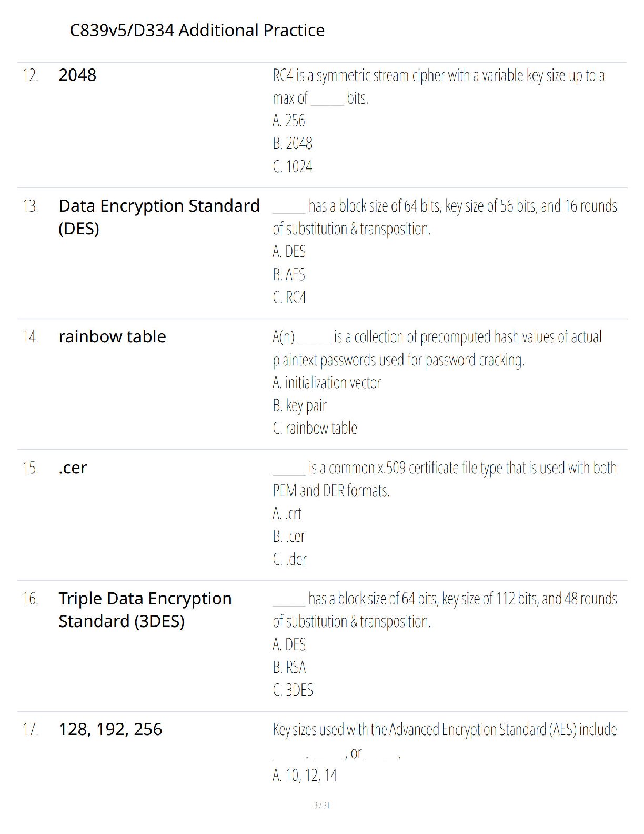Viewport: 644px width, 834px height.
Task: Choose option B. key pair
Action: 300,406
